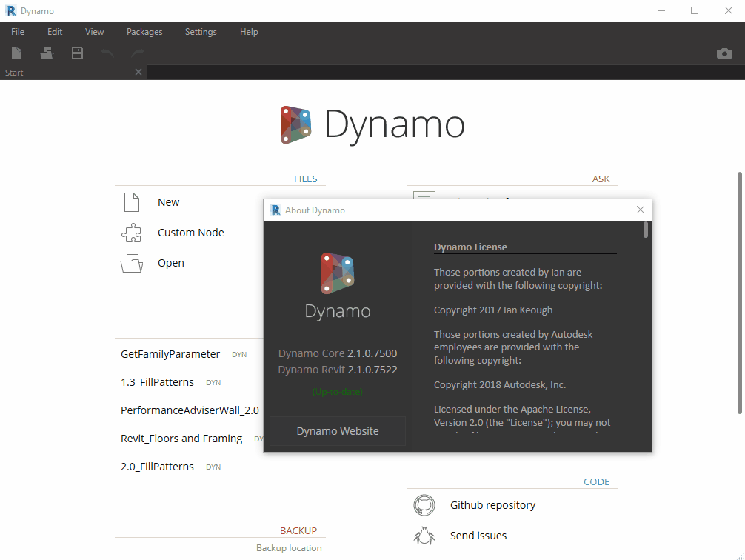Click the CODE section heading
Viewport: 745px width, 560px height.
[596, 481]
